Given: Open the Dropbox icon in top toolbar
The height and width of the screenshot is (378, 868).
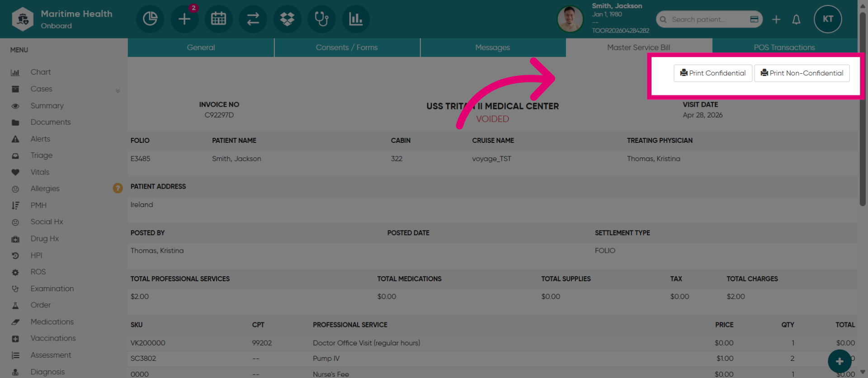Looking at the screenshot, I should point(288,19).
